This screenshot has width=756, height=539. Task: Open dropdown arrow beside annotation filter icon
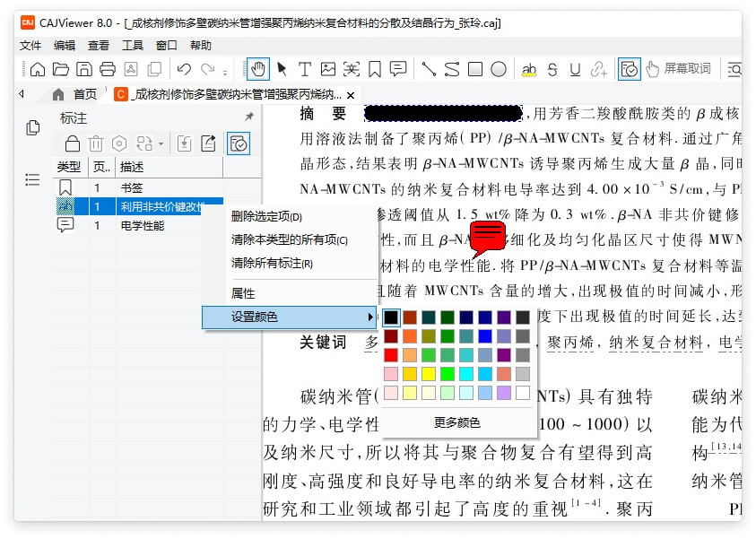pyautogui.click(x=161, y=143)
